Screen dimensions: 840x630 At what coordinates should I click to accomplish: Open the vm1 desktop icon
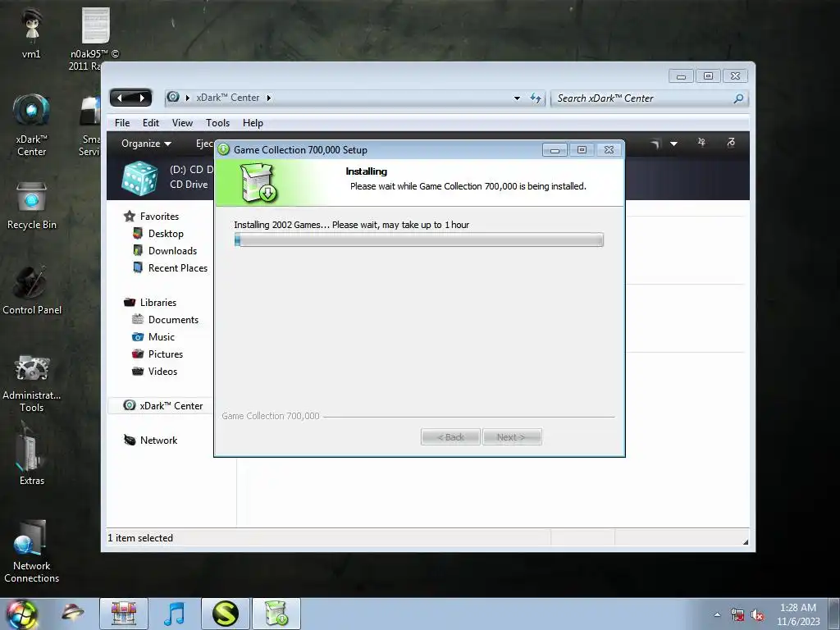(x=32, y=32)
